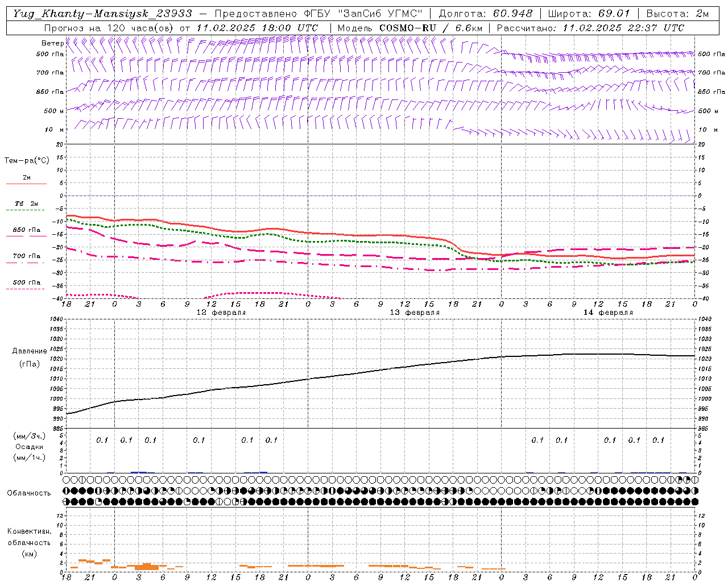This screenshot has width=728, height=582.
Task: Click the Рассчитано: 11.02.2025 22:37 UTC text
Action: (590, 28)
